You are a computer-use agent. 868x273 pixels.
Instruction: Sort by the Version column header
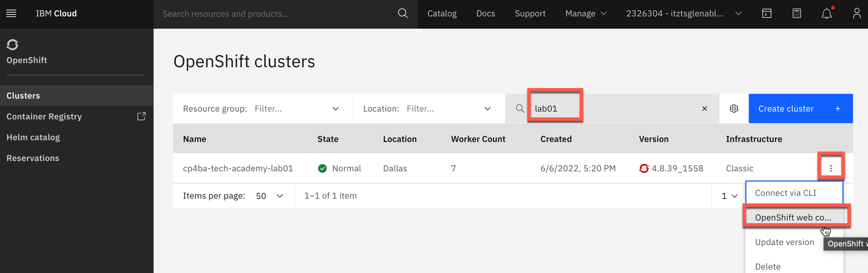(653, 139)
